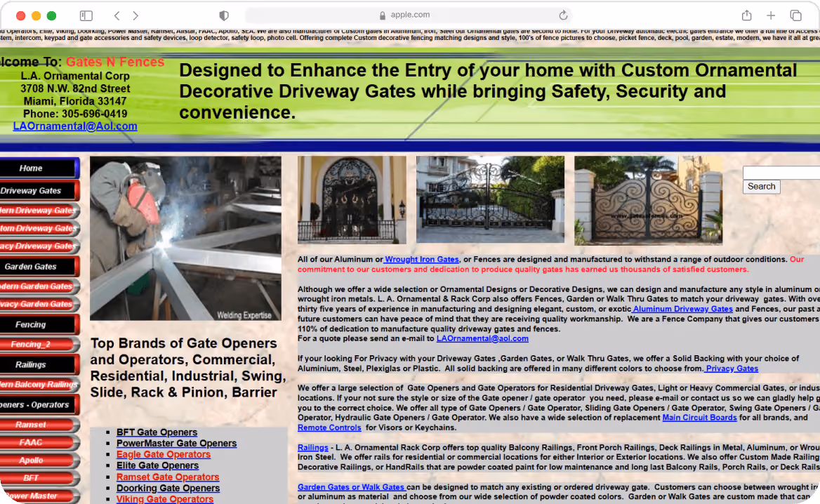Open the Eagle Gate Operators list link
Screen dimensions: 820x504
tap(163, 454)
